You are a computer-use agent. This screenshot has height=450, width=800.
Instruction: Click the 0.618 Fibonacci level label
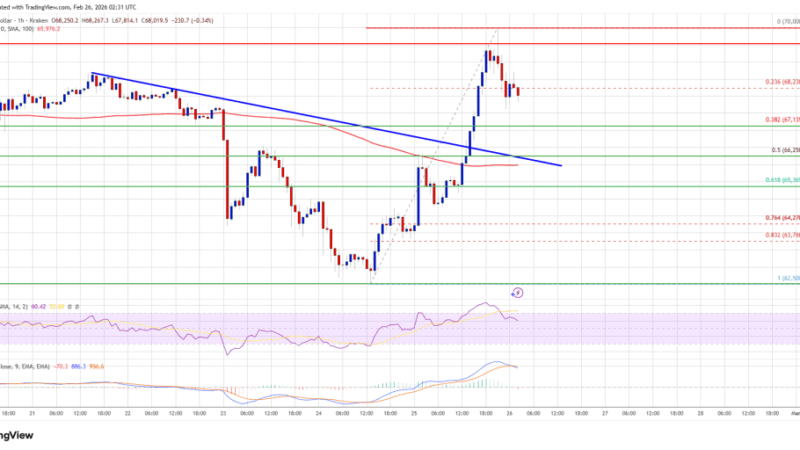782,180
